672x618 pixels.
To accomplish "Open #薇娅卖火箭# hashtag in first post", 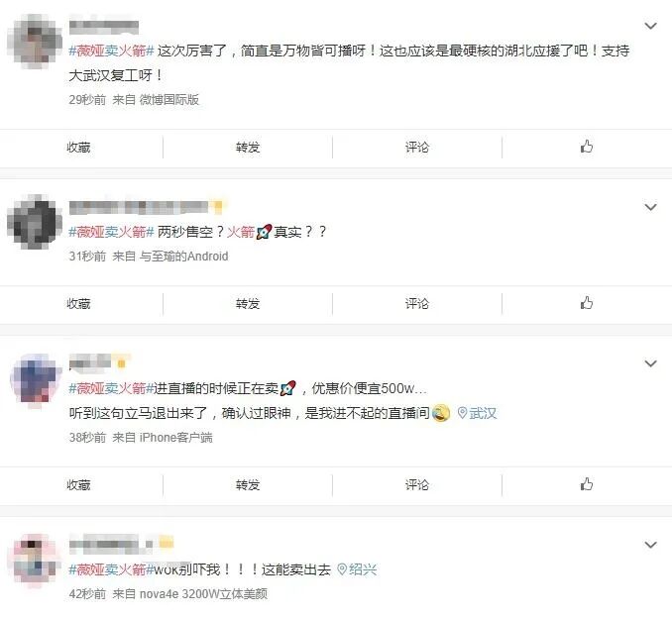I will (x=111, y=51).
